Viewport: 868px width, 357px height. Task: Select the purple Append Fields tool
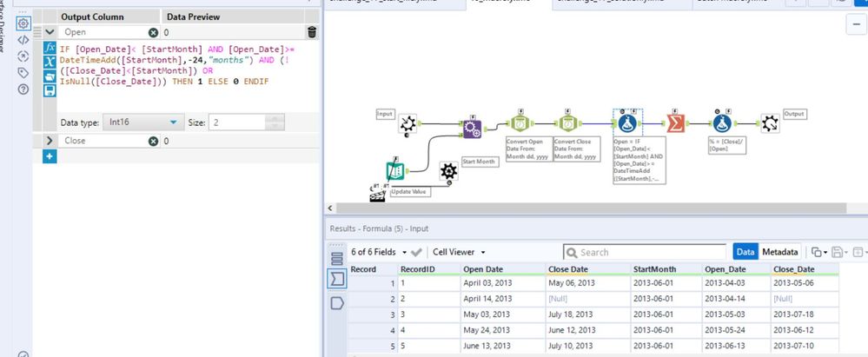[x=472, y=129]
